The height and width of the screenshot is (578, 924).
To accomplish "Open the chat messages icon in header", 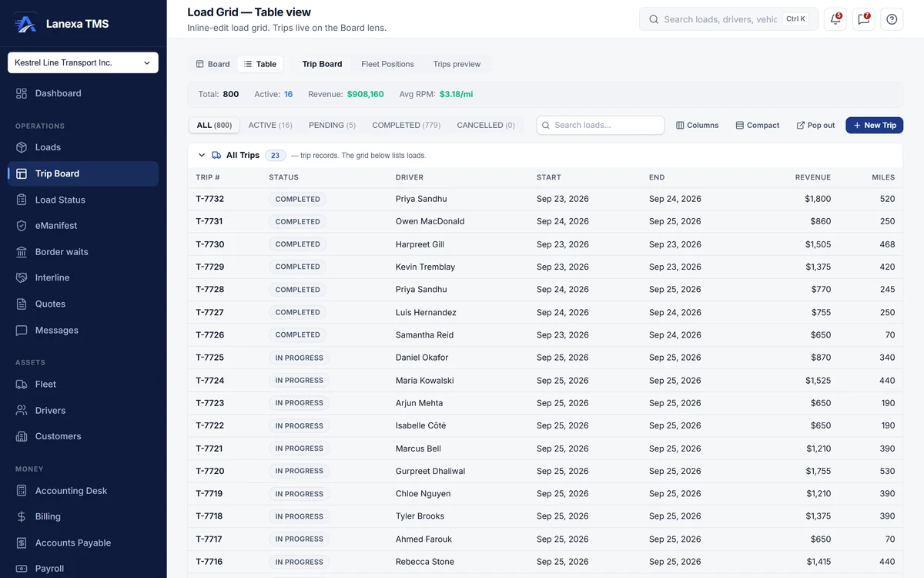I will (x=864, y=19).
